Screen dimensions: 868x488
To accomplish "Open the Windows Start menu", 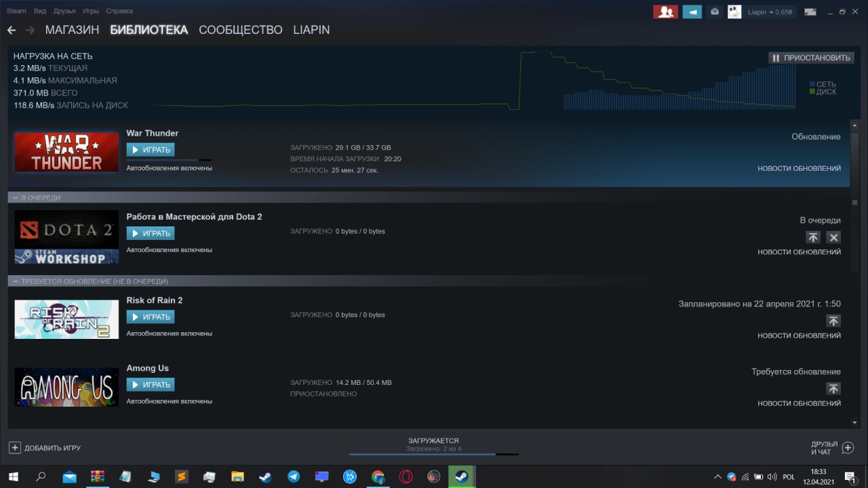I will point(13,476).
